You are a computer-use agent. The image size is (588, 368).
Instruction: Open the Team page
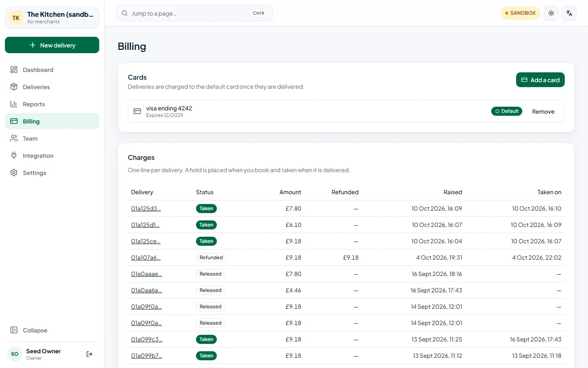(x=52, y=138)
